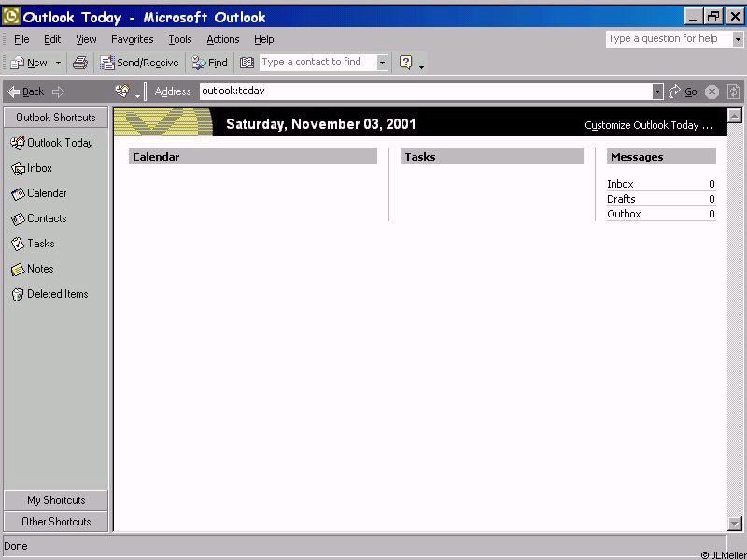Open the Contacts shortcut in sidebar
This screenshot has width=747, height=560.
(x=39, y=218)
